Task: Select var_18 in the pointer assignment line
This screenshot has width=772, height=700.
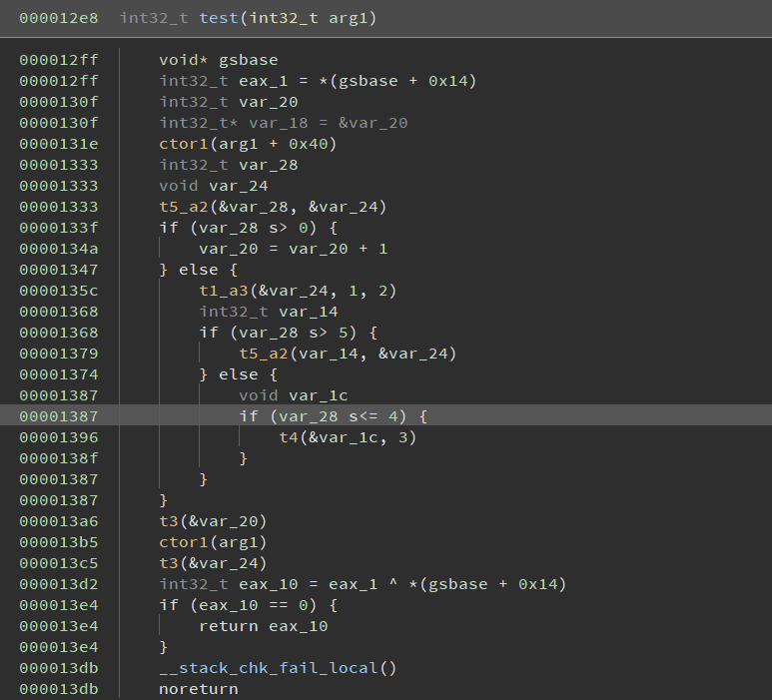Action: tap(279, 123)
